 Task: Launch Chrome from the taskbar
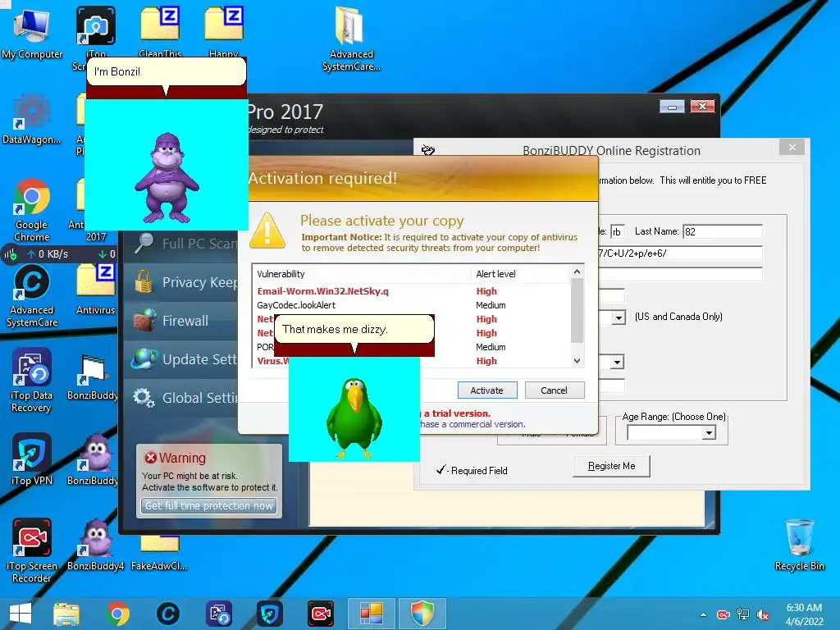[117, 614]
